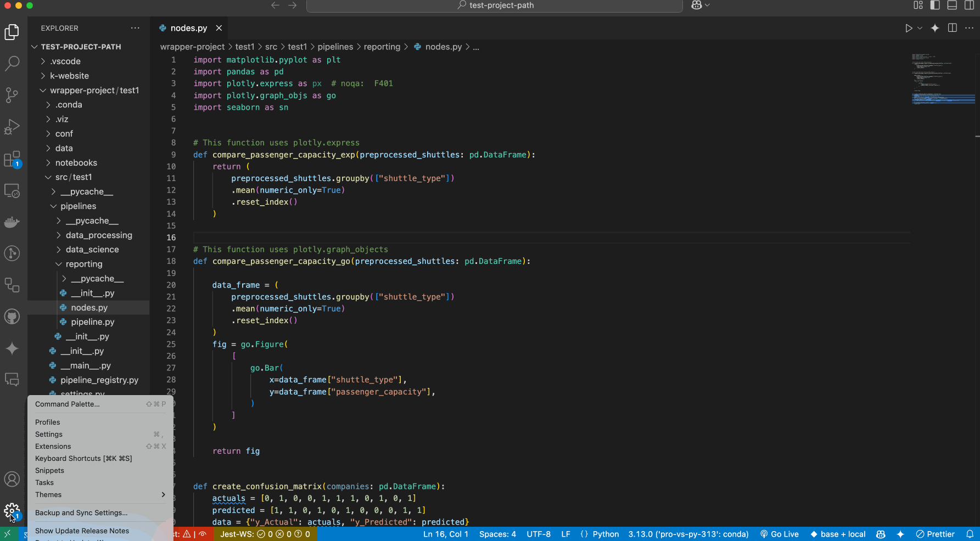The height and width of the screenshot is (541, 980).
Task: Open Keyboard Shortcuts from the menu
Action: (83, 458)
